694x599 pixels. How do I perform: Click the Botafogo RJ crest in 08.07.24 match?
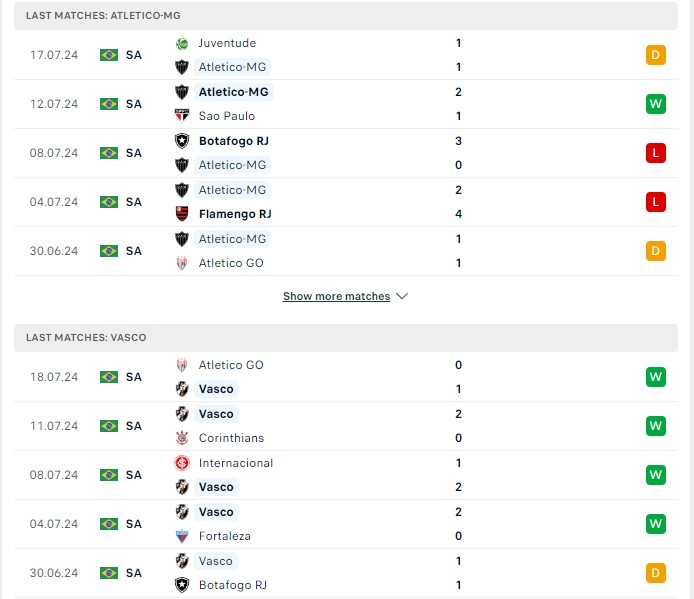[182, 141]
